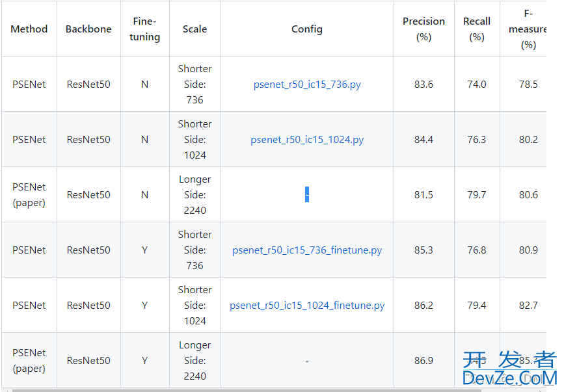
Task: Click PSENet (paper) in the 81.5 precision row
Action: 29,195
